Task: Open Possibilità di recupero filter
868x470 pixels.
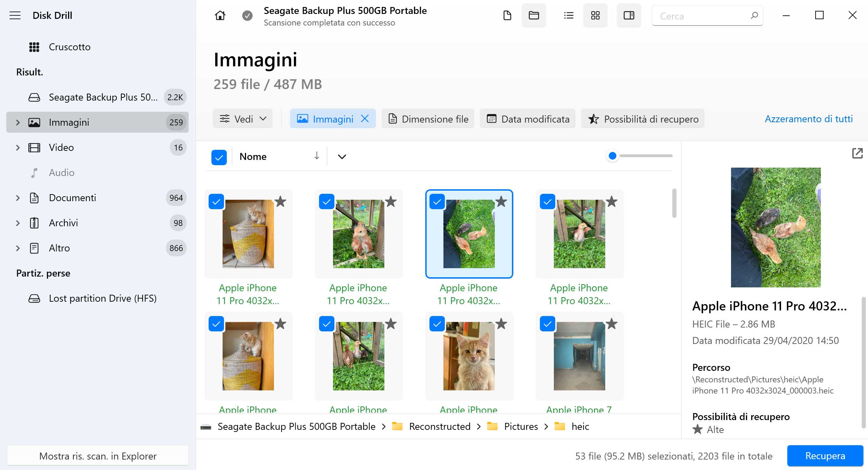Action: point(643,119)
